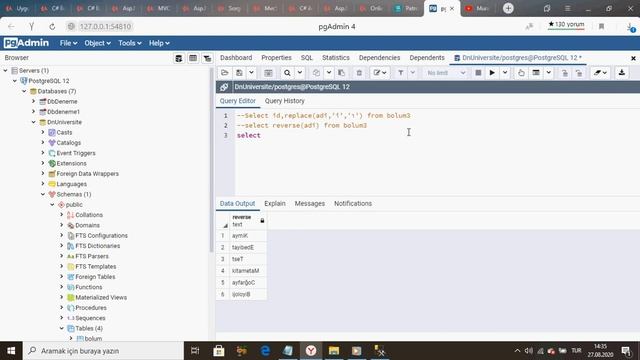Switch to the Statistics tab

[336, 58]
